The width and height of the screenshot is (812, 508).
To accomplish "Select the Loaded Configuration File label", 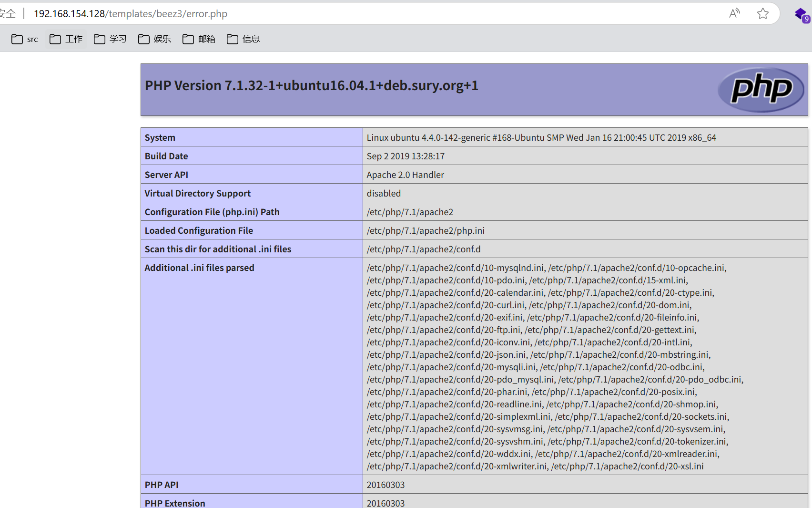I will [x=199, y=230].
